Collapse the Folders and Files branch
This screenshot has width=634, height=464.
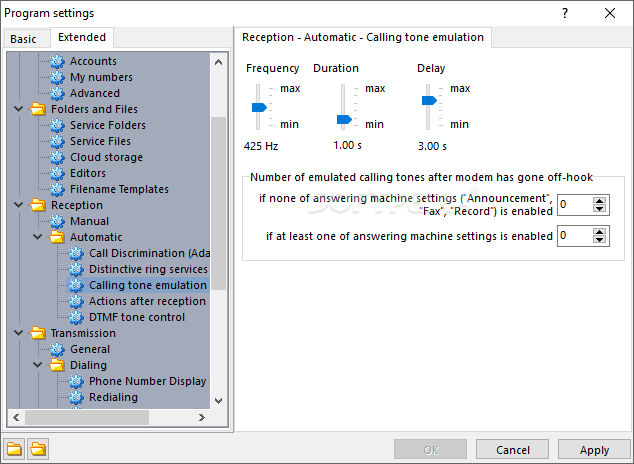[x=19, y=109]
